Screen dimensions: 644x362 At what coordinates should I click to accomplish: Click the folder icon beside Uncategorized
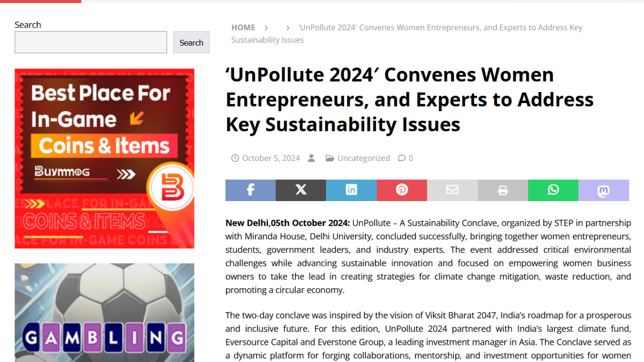(x=330, y=158)
